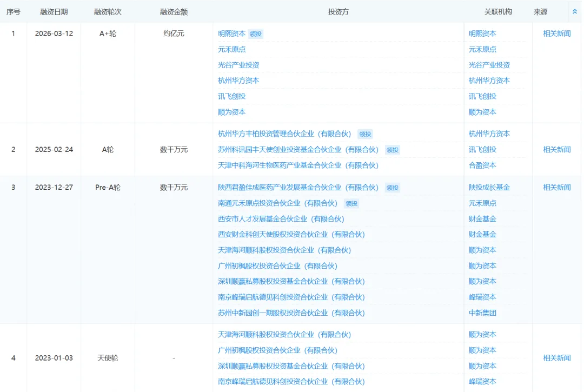Open 西安市人才发展基金合伙企业 link
Screen dimensions: 584x392
point(281,219)
